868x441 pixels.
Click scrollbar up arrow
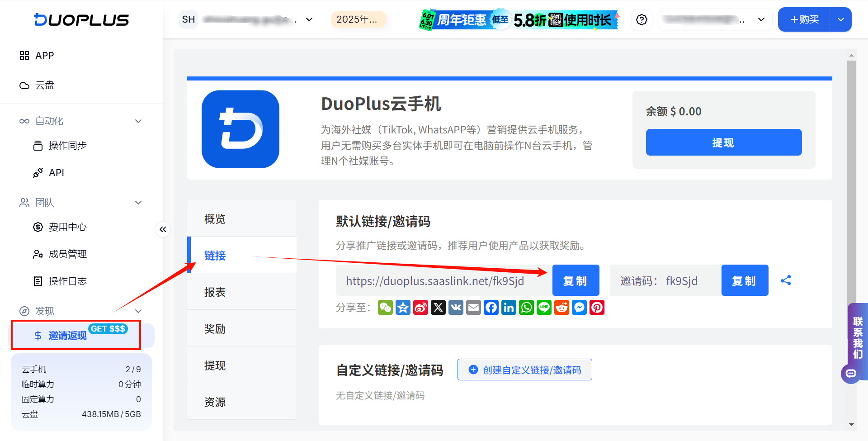851,55
